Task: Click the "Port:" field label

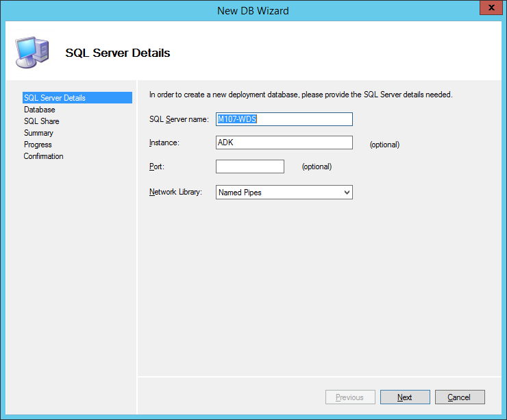Action: pyautogui.click(x=157, y=167)
